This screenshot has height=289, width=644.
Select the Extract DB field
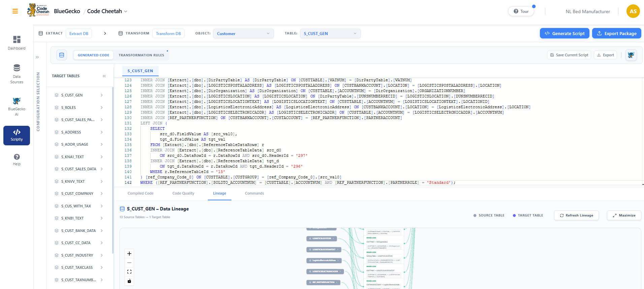coord(79,33)
